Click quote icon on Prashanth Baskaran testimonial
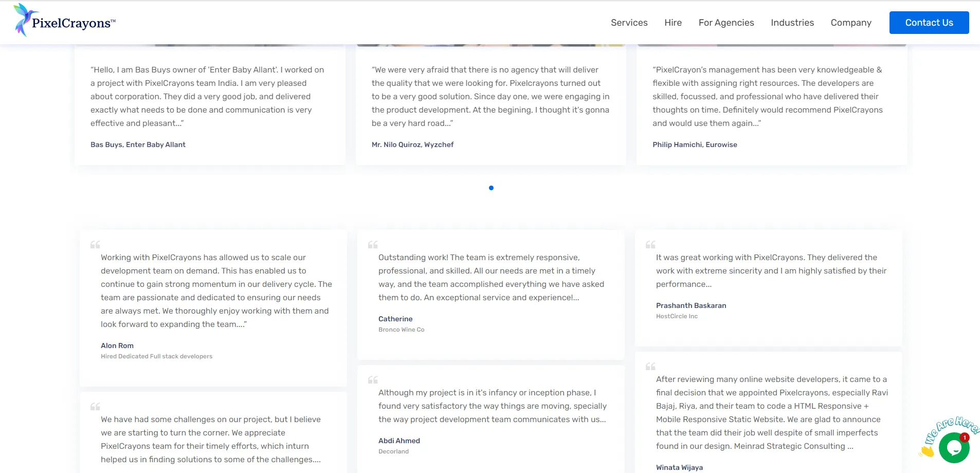Viewport: 980px width, 473px height. point(650,245)
